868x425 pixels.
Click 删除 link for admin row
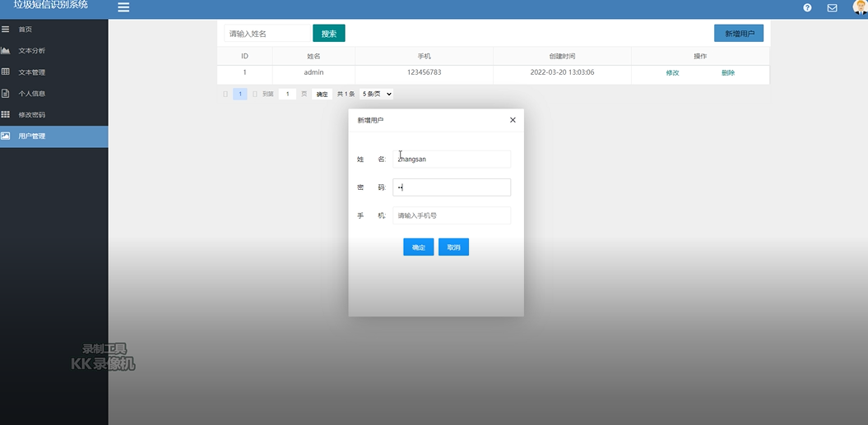[728, 72]
